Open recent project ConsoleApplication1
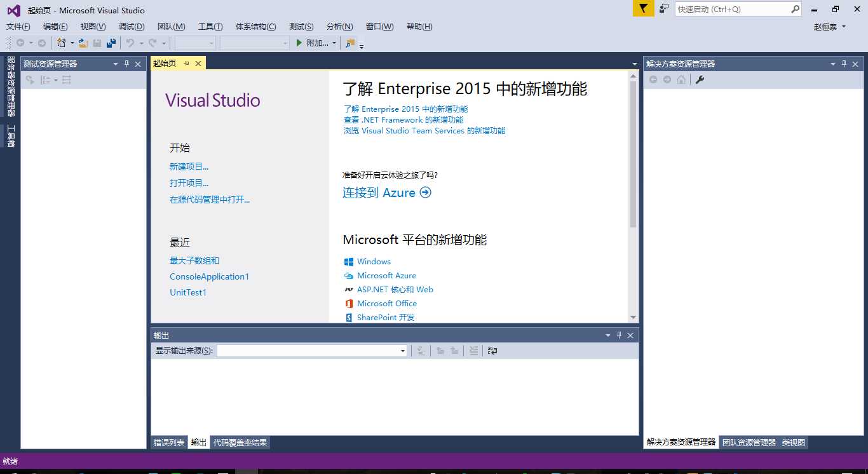868x474 pixels. pos(210,276)
